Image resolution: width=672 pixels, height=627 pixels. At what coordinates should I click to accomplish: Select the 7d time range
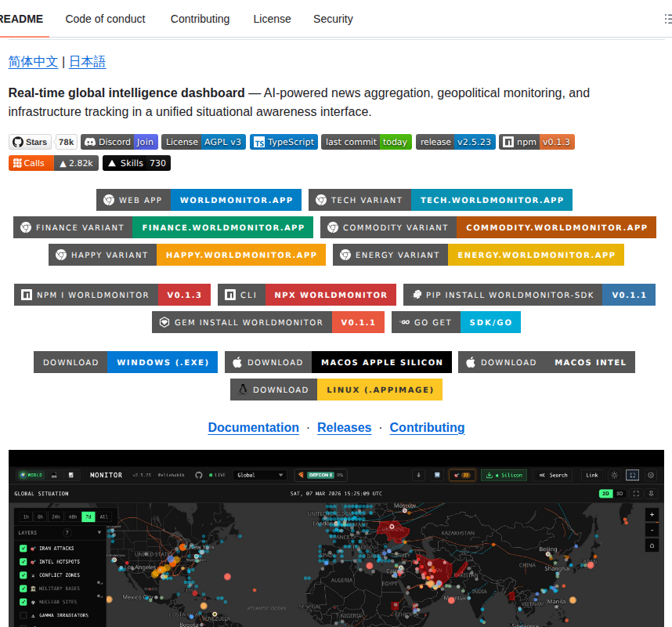coord(89,516)
